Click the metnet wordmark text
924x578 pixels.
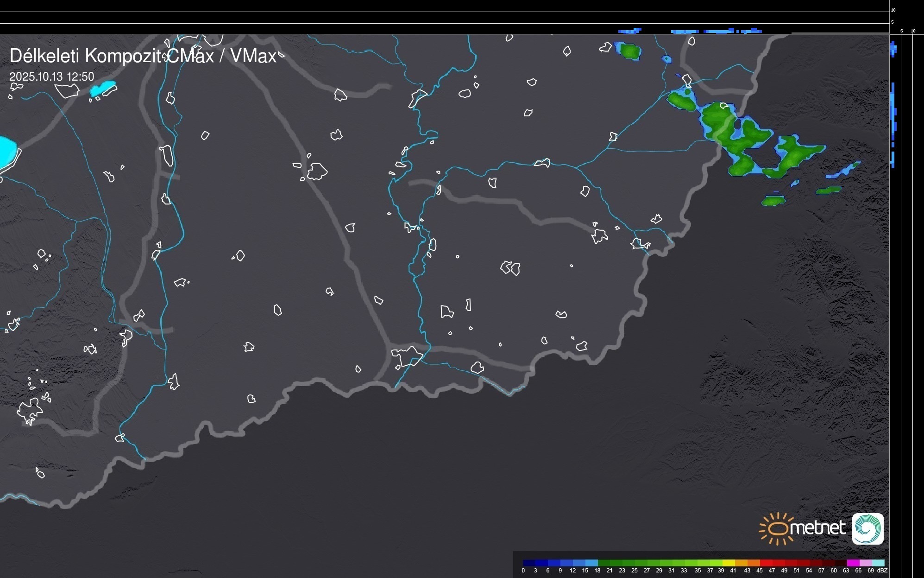pos(817,528)
